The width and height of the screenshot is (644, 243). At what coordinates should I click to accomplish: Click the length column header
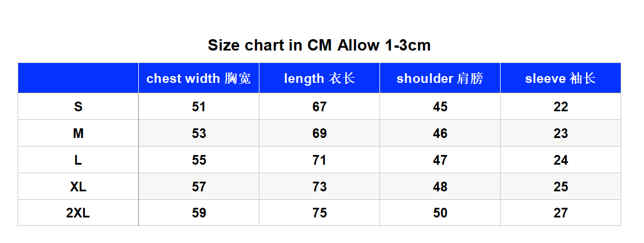pyautogui.click(x=320, y=78)
